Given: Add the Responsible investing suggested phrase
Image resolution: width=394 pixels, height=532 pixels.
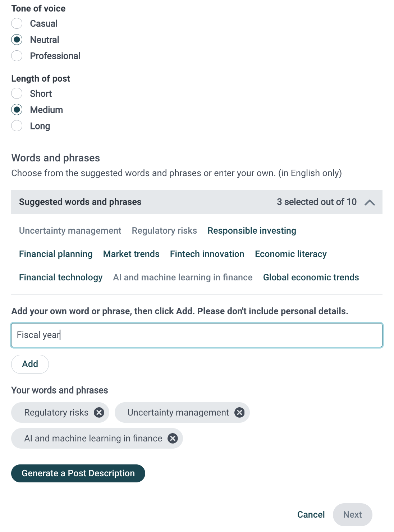Looking at the screenshot, I should [x=252, y=231].
